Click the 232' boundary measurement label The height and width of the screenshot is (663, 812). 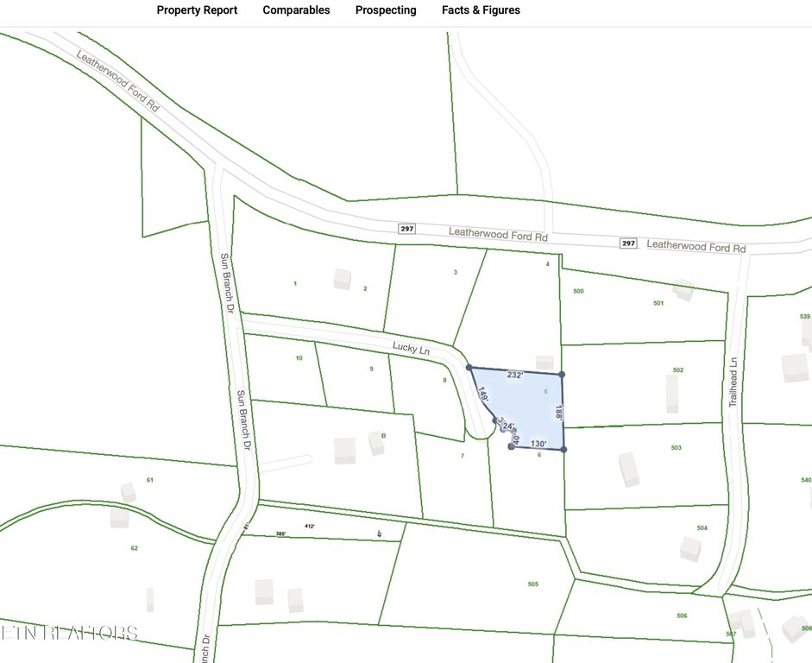515,376
